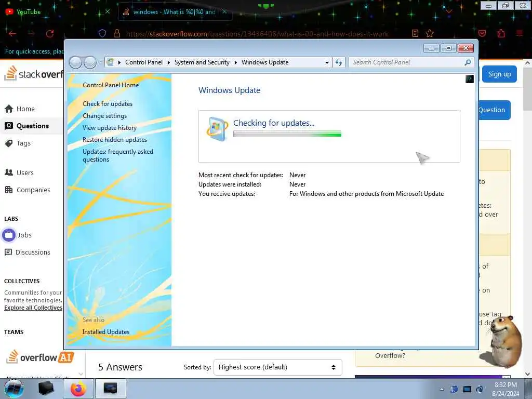This screenshot has height=399, width=532.
Task: Click Firefox browser back arrow
Action: [x=12, y=33]
